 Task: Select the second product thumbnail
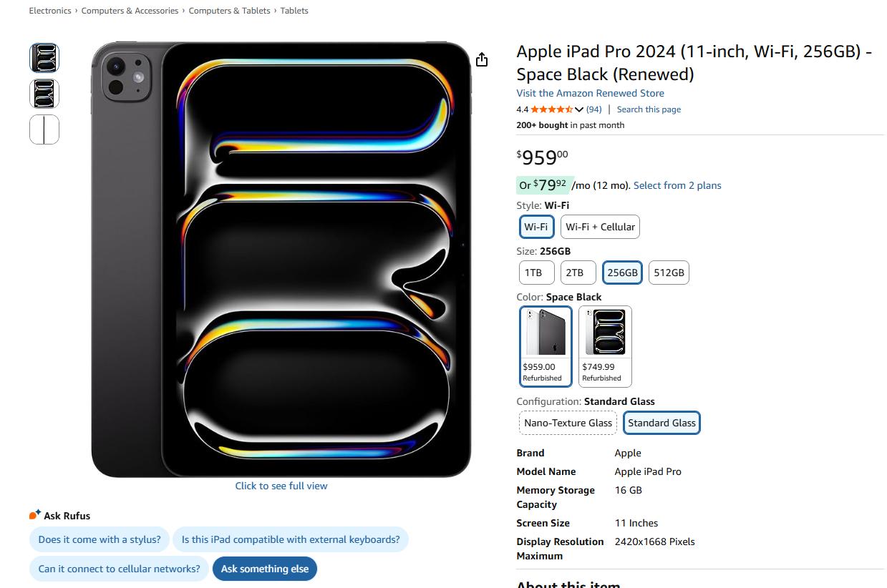pyautogui.click(x=44, y=94)
